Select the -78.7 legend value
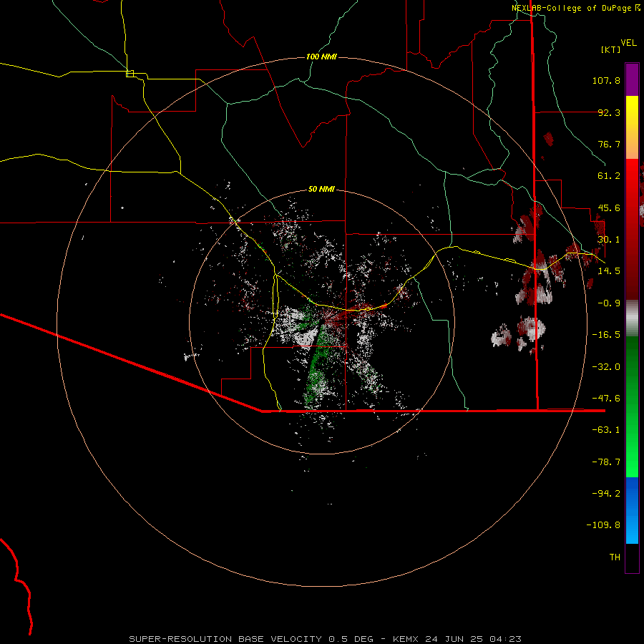Viewport: 644px width, 644px height. pyautogui.click(x=606, y=462)
